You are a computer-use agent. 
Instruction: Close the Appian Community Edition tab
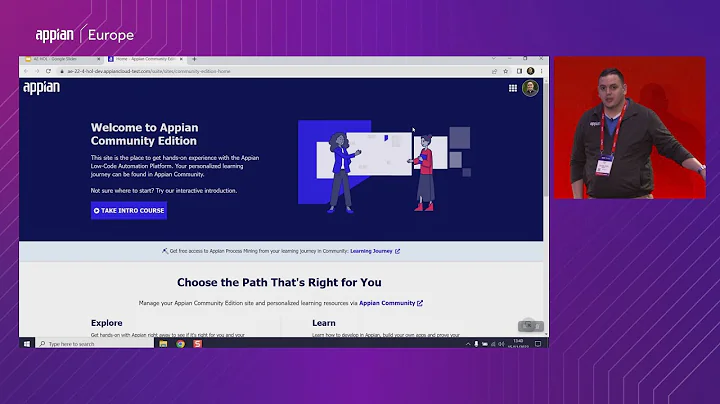(181, 59)
